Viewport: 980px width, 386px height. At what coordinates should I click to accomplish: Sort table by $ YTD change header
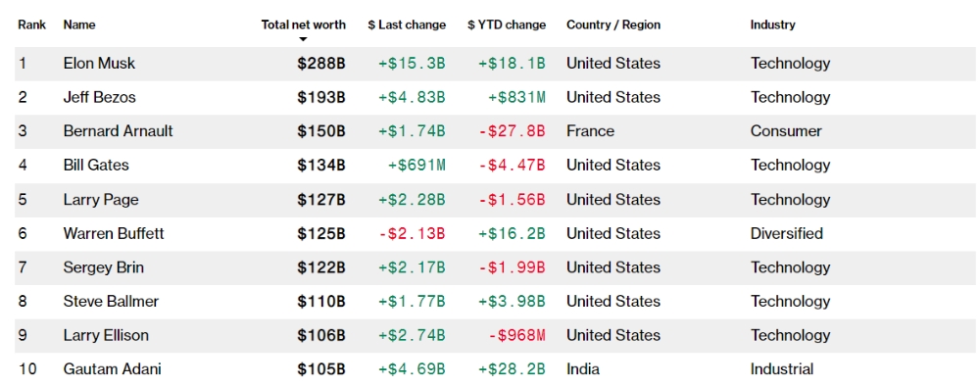pos(507,25)
